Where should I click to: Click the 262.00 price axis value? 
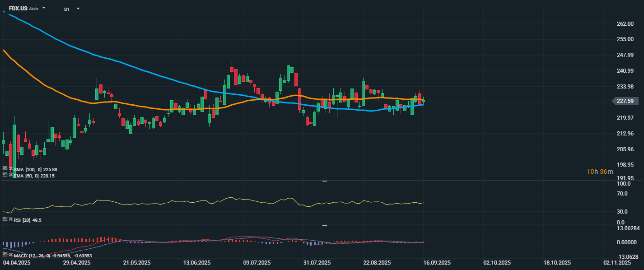tap(625, 23)
